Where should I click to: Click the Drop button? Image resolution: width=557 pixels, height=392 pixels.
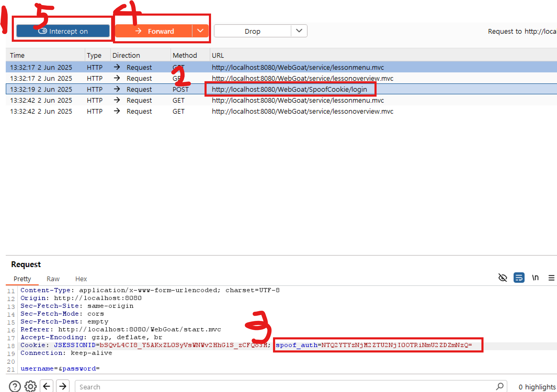click(252, 31)
